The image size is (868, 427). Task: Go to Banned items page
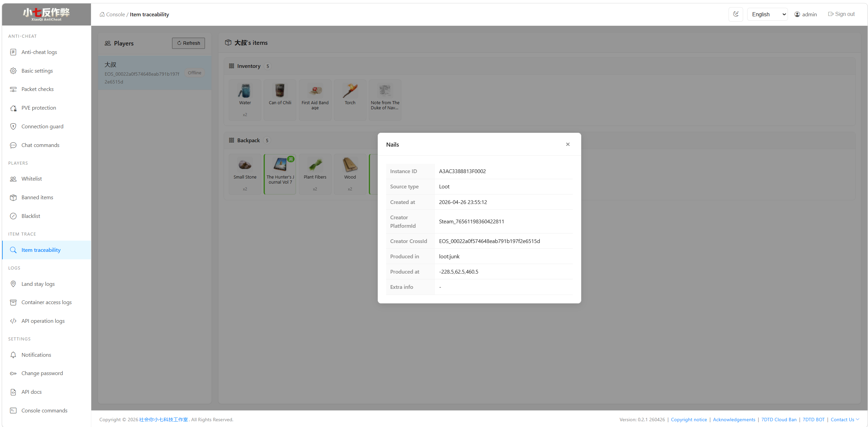click(37, 197)
